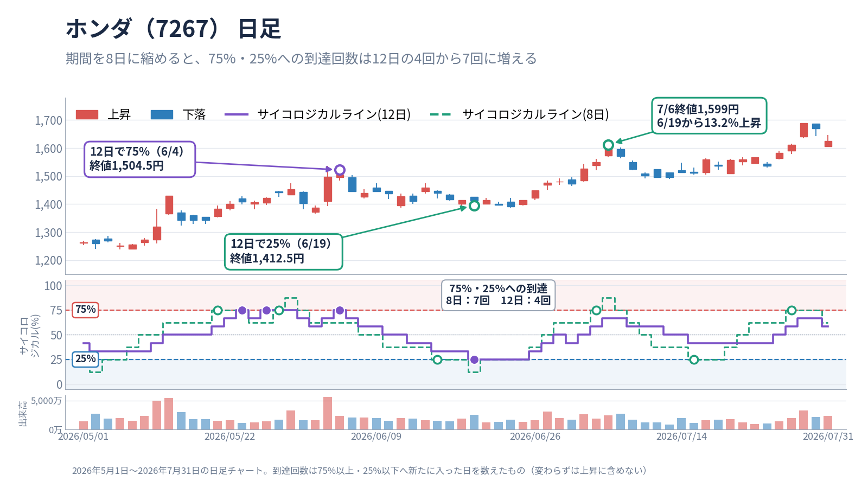Click the 75%・25%への到達 count box
The image size is (868, 488).
click(499, 295)
